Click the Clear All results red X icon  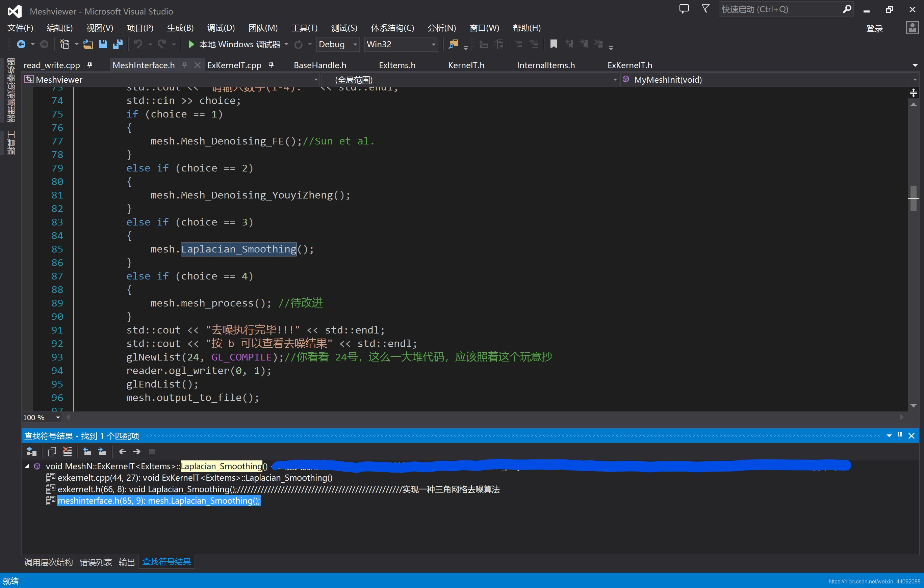(67, 451)
